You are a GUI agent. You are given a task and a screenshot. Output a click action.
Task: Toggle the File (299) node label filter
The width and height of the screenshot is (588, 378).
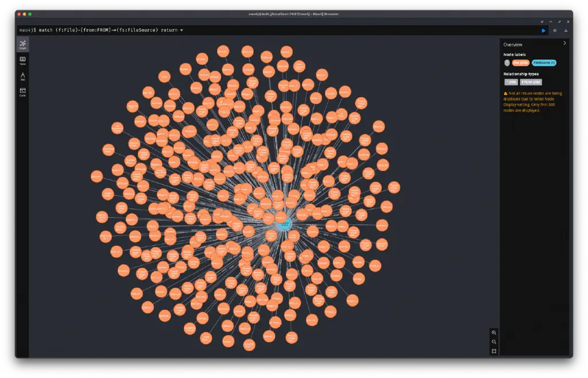point(521,63)
